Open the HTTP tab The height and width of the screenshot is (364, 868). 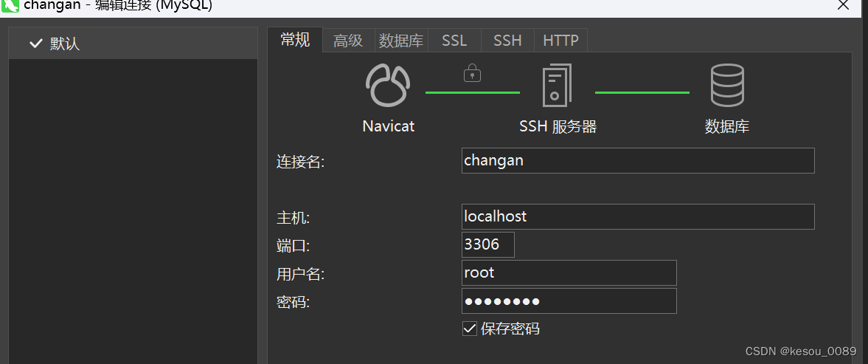(560, 41)
